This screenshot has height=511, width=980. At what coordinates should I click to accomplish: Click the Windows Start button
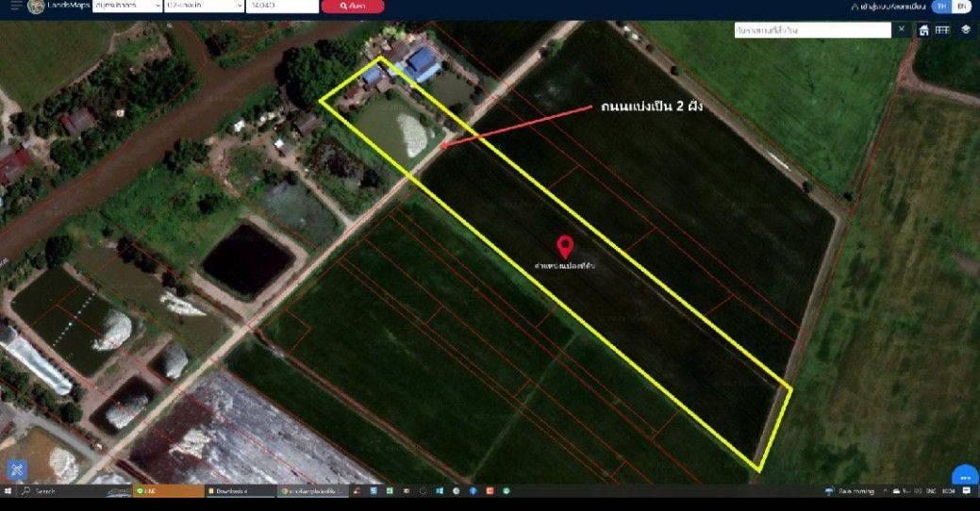(8, 491)
